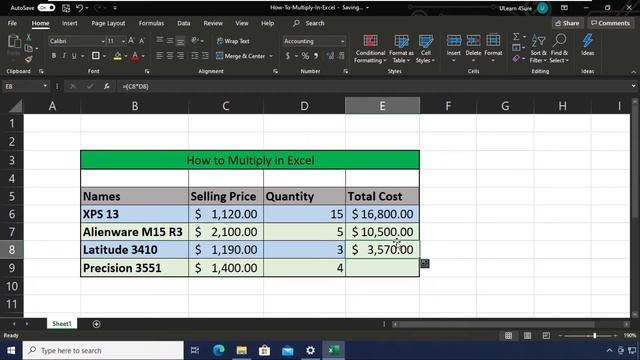
Task: Open Find & Select
Action: point(559,49)
